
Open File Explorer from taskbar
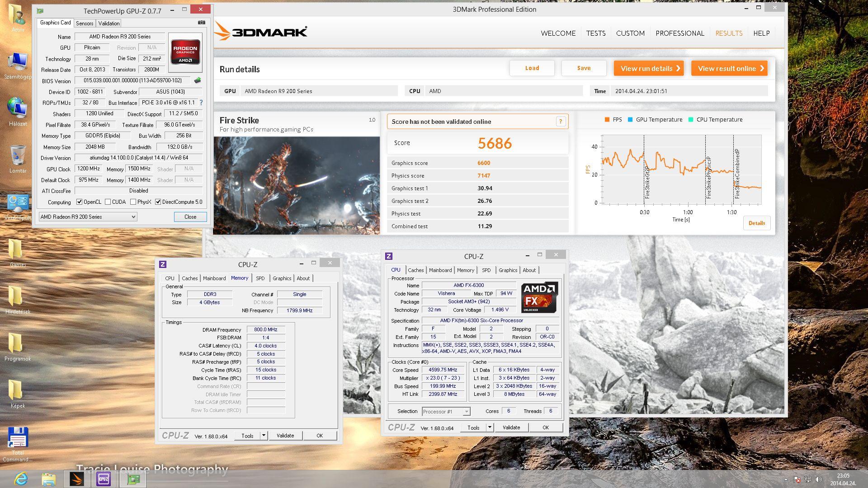[48, 479]
